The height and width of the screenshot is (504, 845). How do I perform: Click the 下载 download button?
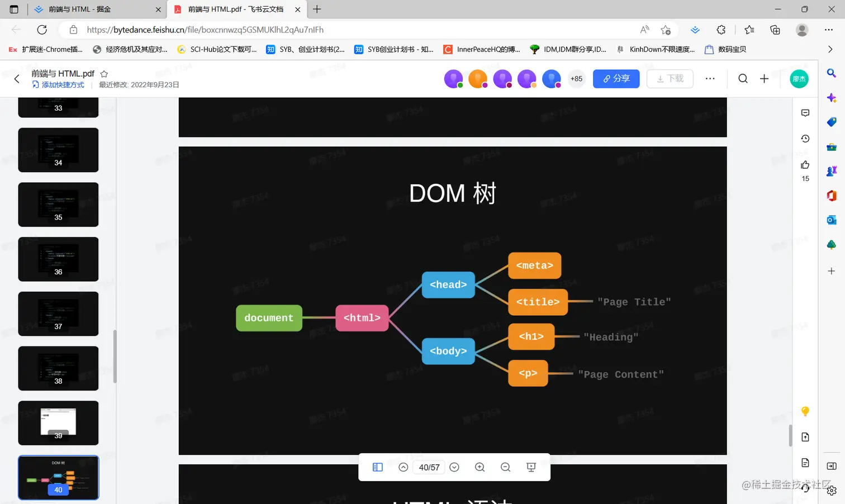(670, 79)
